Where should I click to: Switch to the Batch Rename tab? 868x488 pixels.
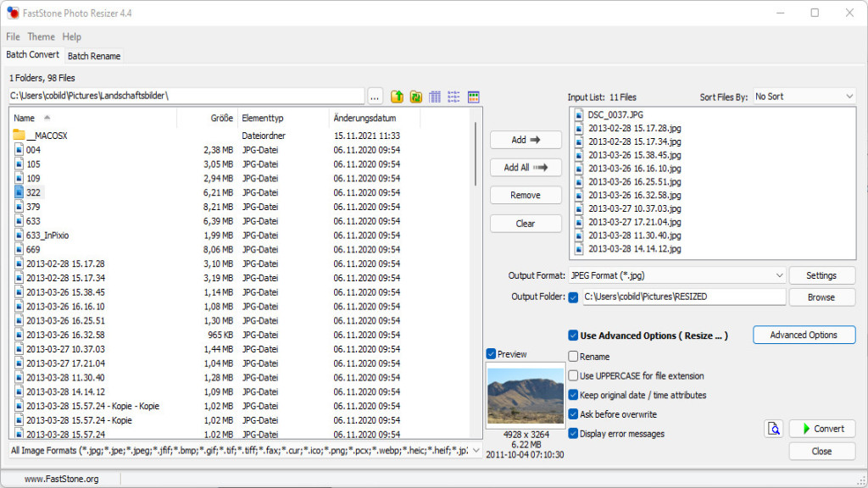point(94,56)
